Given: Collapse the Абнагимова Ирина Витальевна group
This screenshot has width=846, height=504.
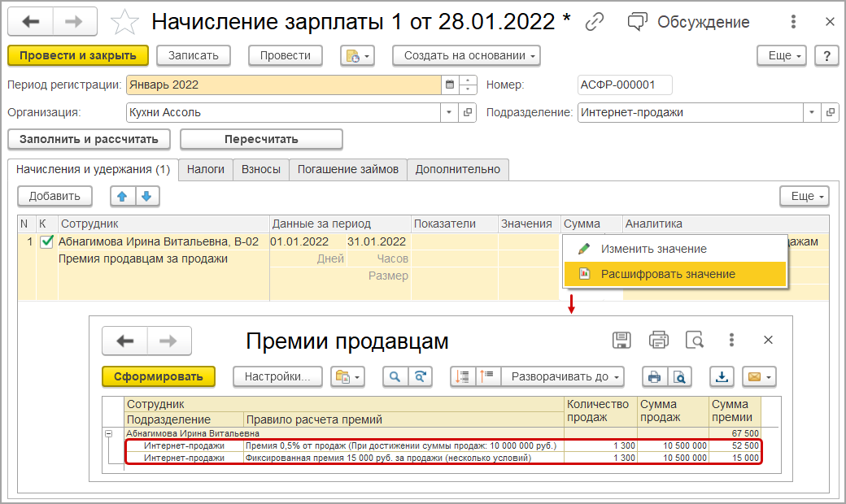Looking at the screenshot, I should point(109,433).
